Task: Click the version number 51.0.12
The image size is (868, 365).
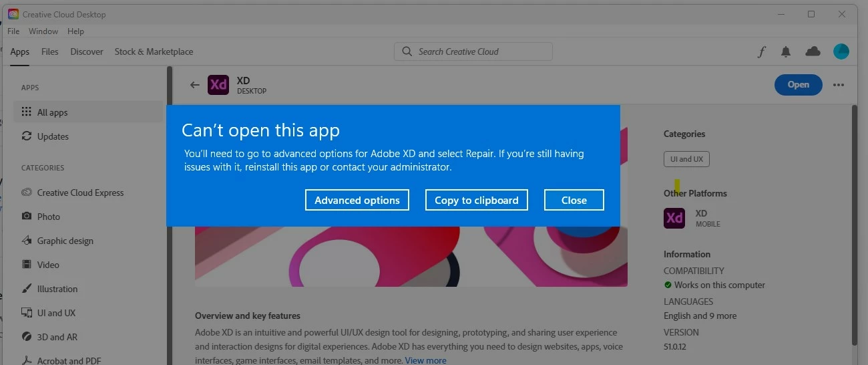Action: [676, 346]
